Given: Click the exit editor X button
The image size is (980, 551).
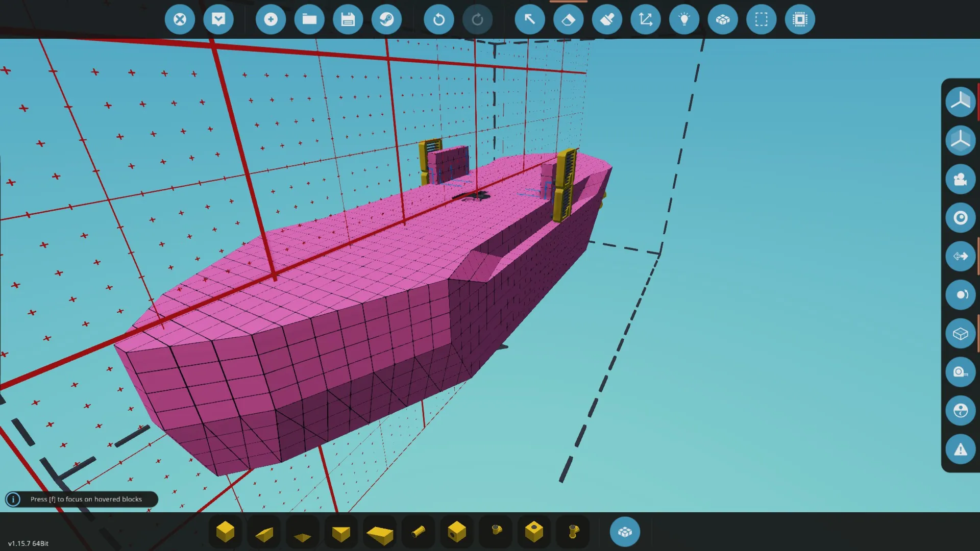Looking at the screenshot, I should click(180, 19).
